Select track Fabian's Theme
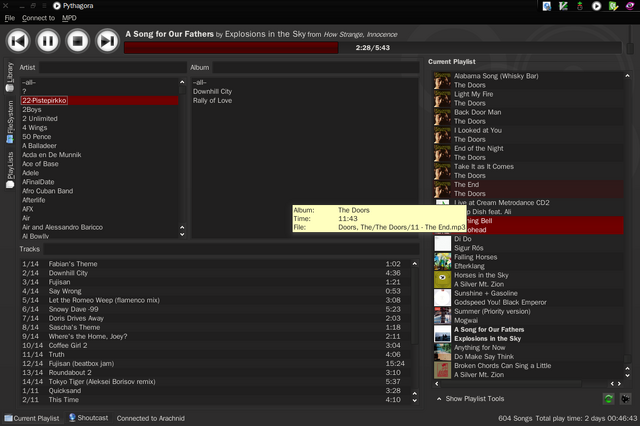The image size is (640, 426). (x=216, y=264)
